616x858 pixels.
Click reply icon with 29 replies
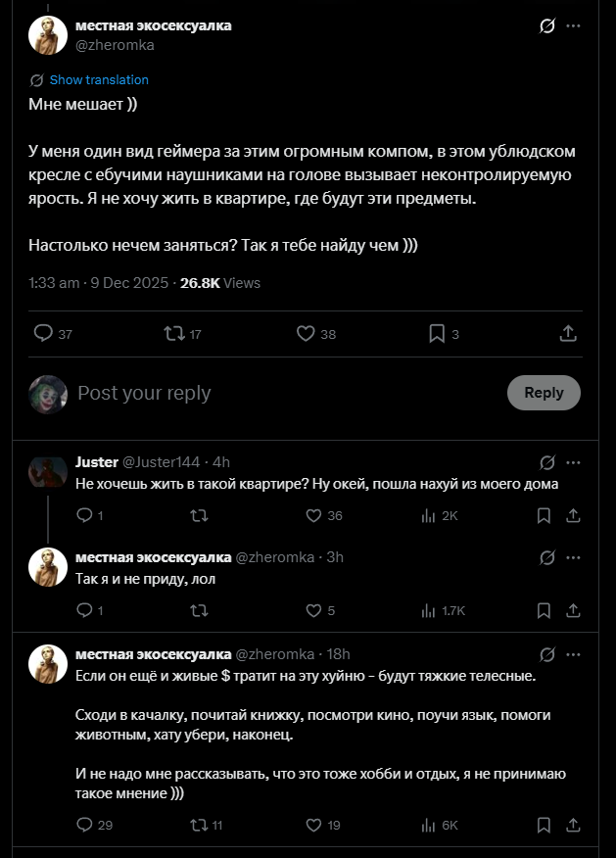pyautogui.click(x=83, y=825)
